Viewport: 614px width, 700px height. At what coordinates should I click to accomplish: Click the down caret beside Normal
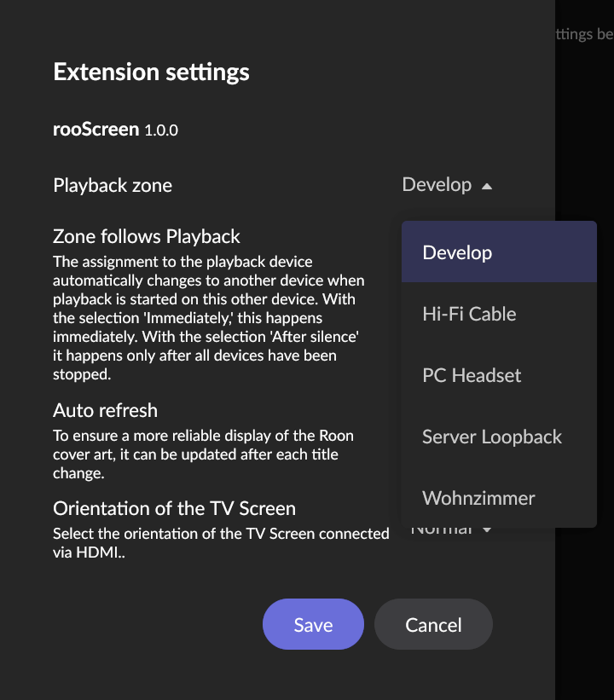487,531
